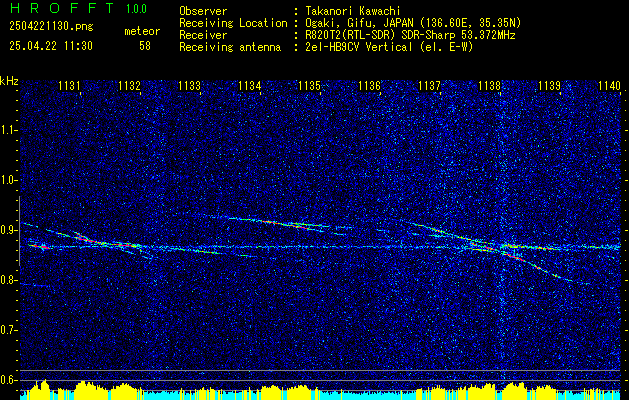Click the 1132 time marker
This screenshot has height=400, width=629.
[x=130, y=85]
